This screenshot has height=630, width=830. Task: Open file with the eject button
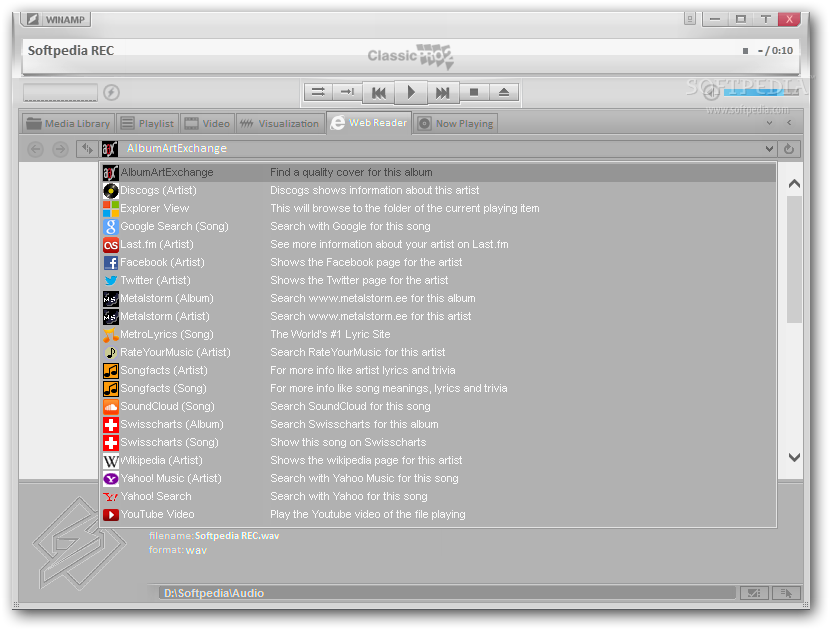[503, 92]
